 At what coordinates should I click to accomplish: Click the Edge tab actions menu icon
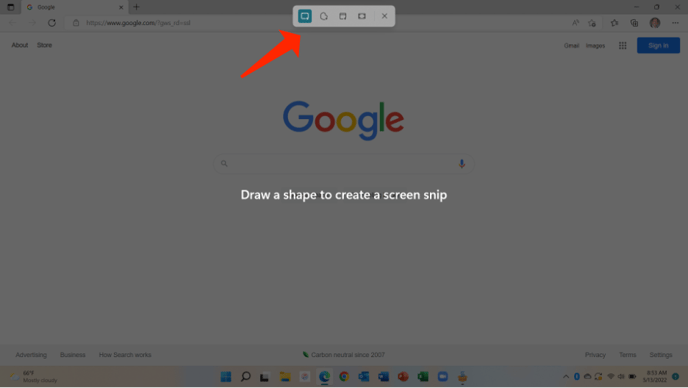tap(11, 7)
